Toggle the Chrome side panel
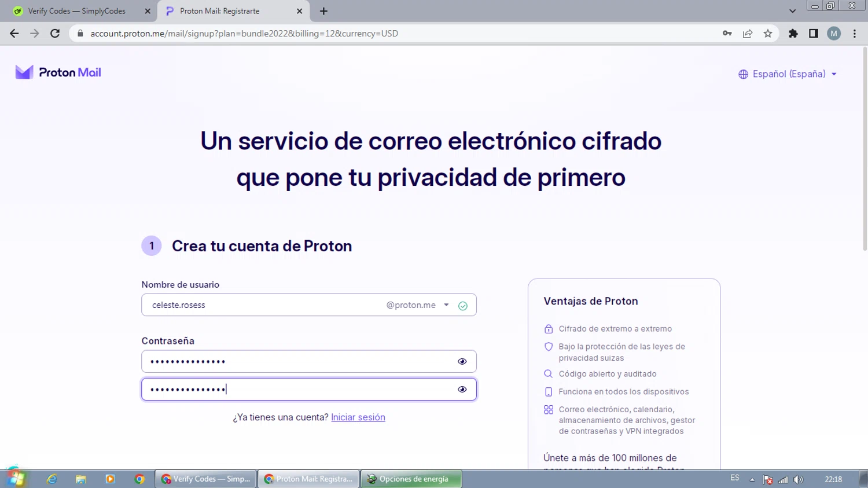This screenshot has width=868, height=488. (x=814, y=34)
